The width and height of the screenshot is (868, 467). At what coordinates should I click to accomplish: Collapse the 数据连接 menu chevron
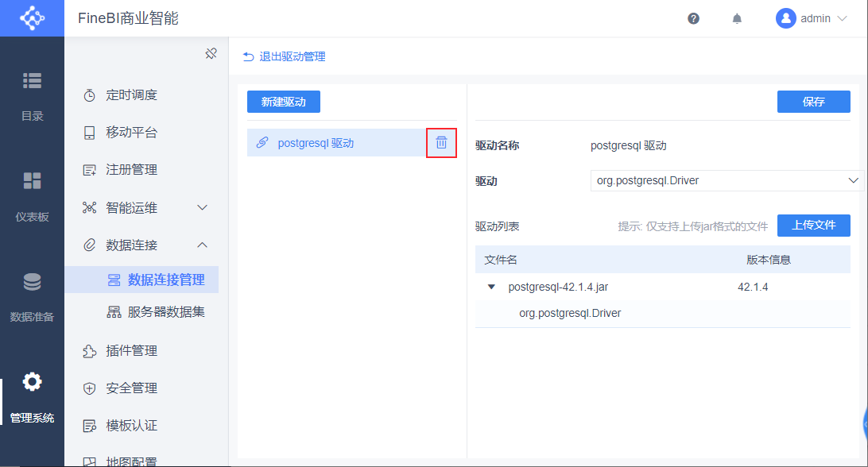tap(202, 245)
